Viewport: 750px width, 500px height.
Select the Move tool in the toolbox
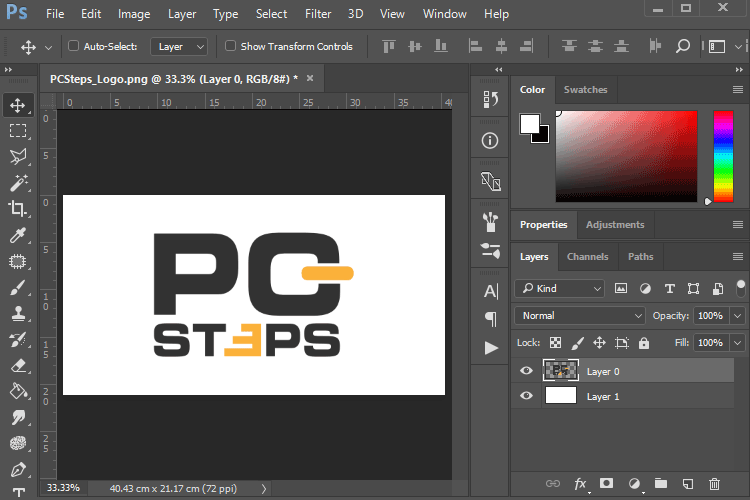pyautogui.click(x=18, y=105)
